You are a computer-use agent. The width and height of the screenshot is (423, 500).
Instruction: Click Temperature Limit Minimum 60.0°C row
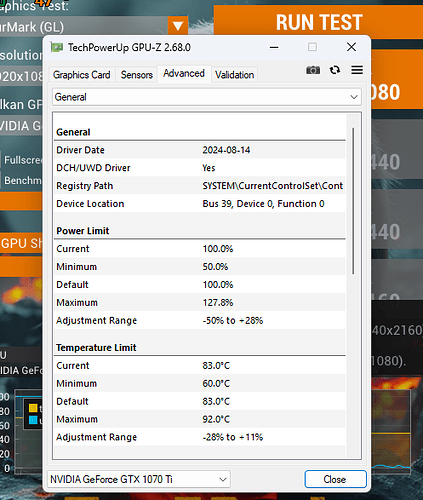click(x=200, y=383)
